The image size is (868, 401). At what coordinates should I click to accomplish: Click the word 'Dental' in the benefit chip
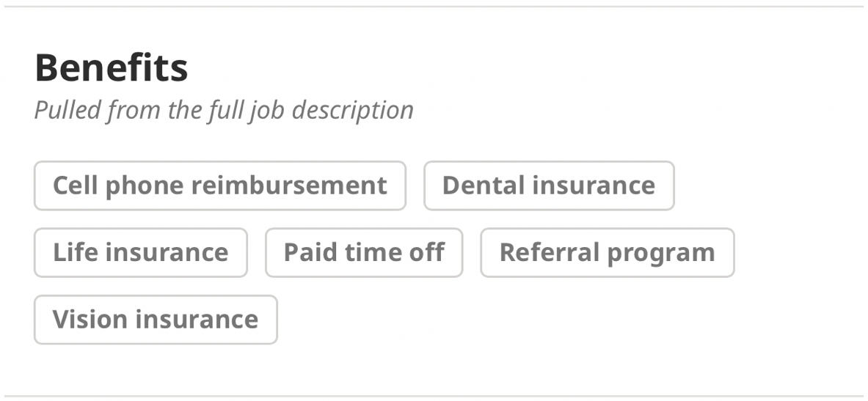pyautogui.click(x=483, y=185)
